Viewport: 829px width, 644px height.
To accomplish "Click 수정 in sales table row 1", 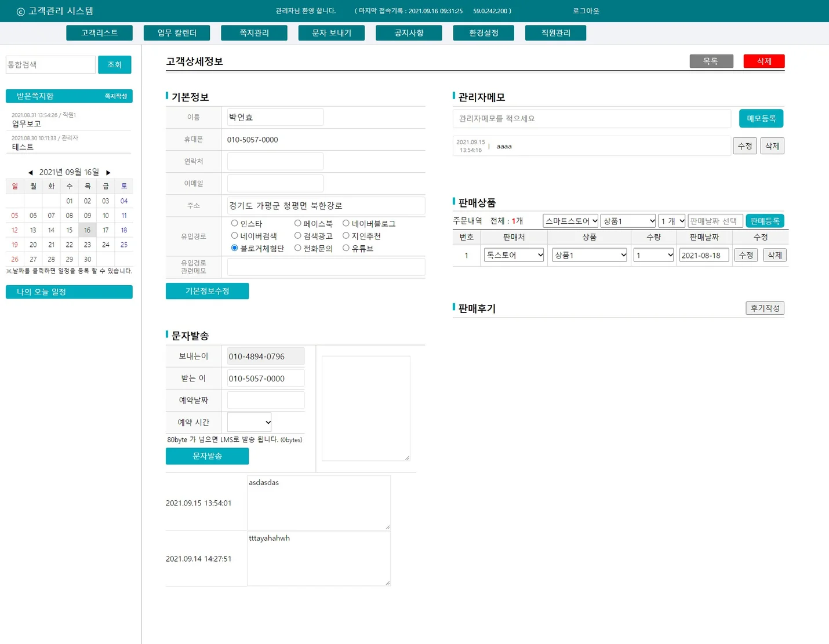I will 746,255.
